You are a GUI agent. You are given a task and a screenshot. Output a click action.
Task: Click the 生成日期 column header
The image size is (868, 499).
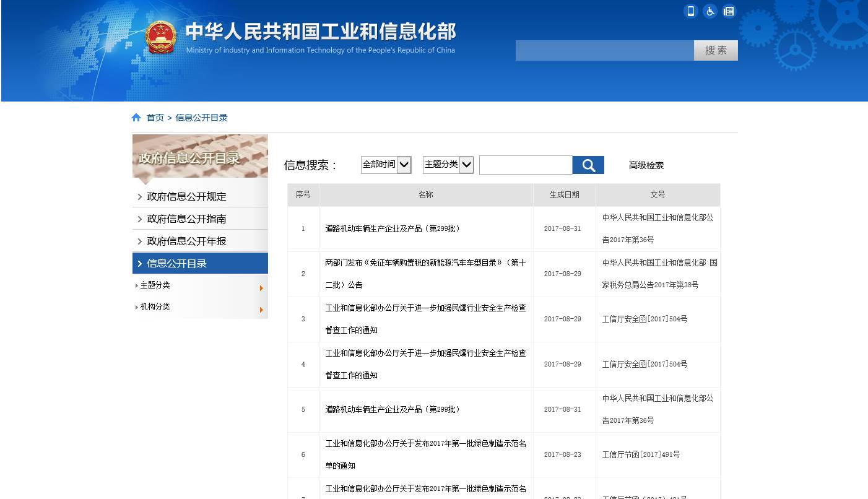click(565, 194)
